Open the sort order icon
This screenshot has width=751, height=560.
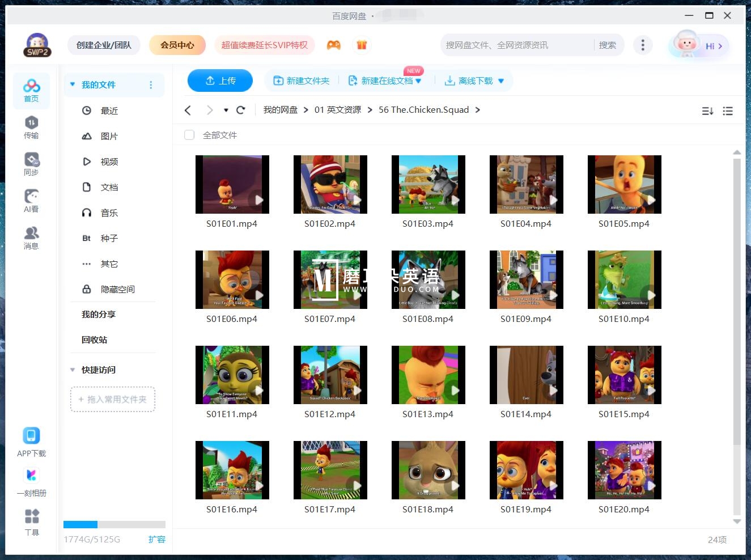pyautogui.click(x=707, y=111)
